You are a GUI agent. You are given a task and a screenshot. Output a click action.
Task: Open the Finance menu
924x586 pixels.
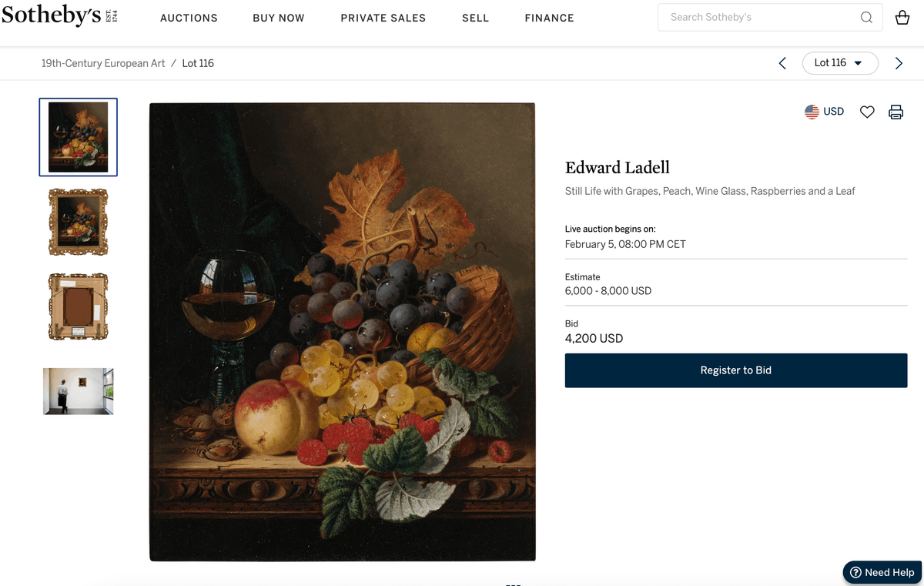[x=549, y=18]
